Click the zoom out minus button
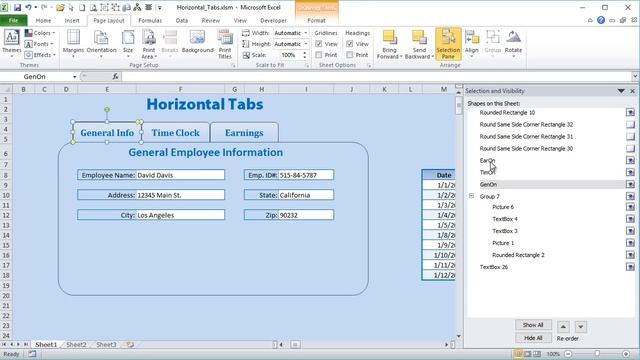Viewport: 640px width, 360px height. click(x=568, y=354)
